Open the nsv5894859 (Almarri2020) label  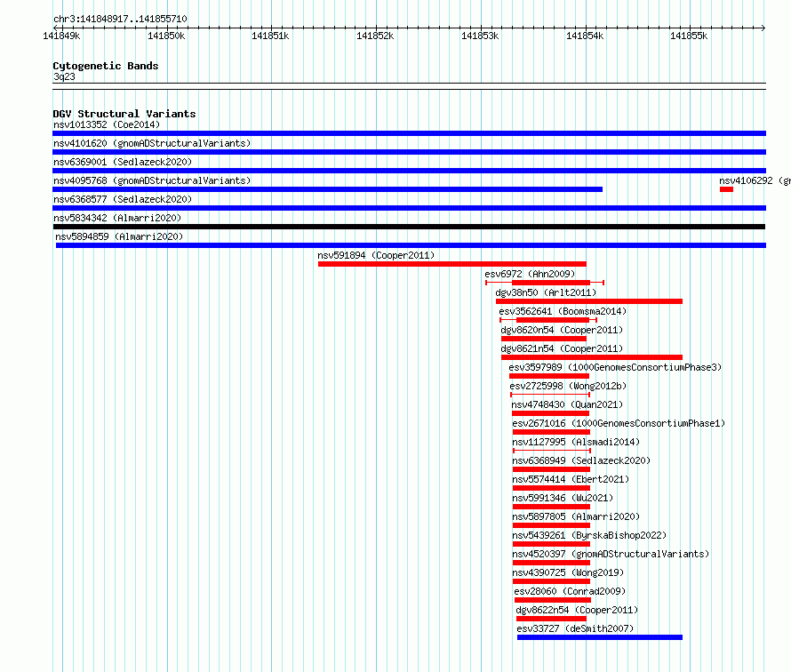[x=119, y=236]
